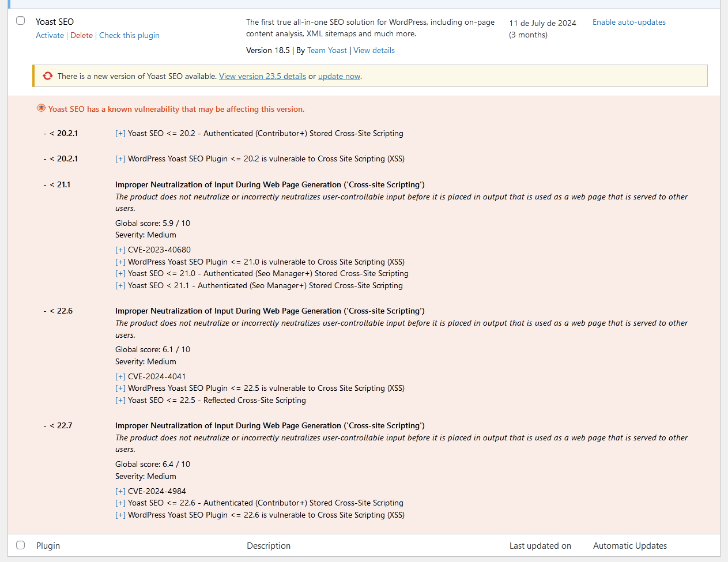Click the vulnerability bug warning icon
This screenshot has height=562, width=728.
[x=41, y=108]
